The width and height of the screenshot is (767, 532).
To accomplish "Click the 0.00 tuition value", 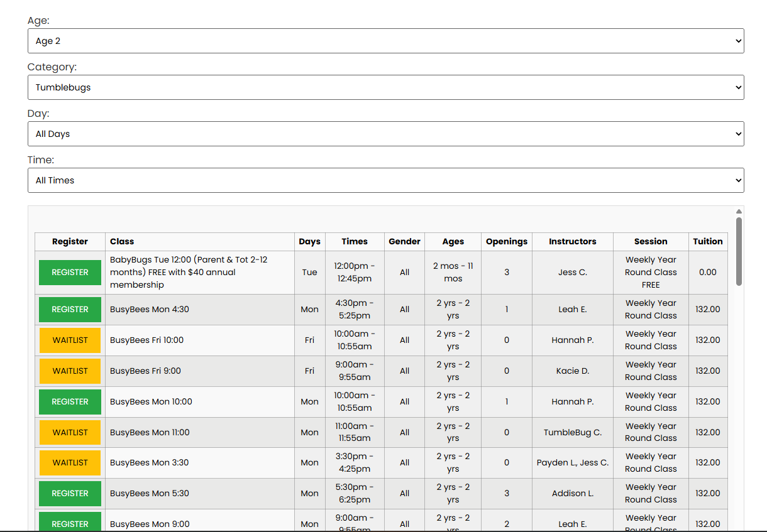I will [x=708, y=272].
